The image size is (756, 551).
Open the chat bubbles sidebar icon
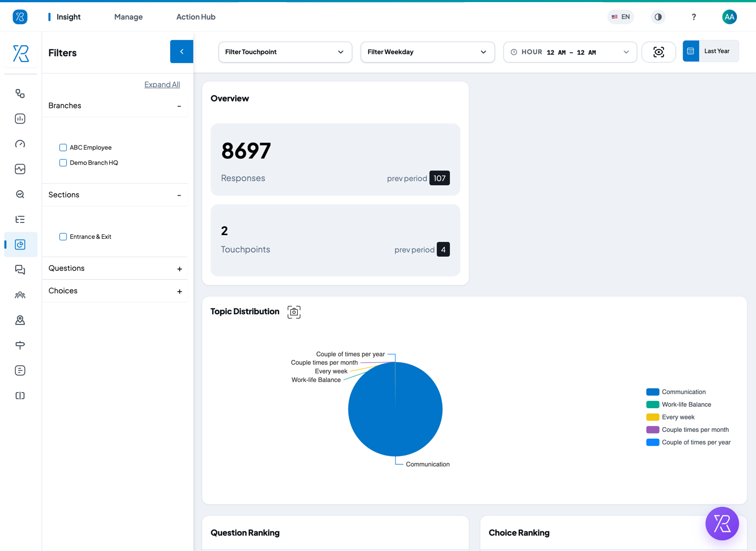click(x=20, y=270)
